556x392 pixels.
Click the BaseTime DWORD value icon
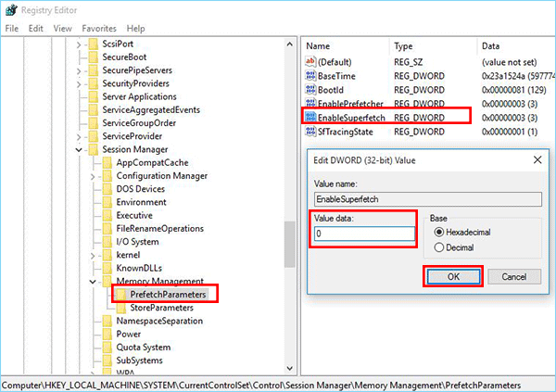coord(310,76)
